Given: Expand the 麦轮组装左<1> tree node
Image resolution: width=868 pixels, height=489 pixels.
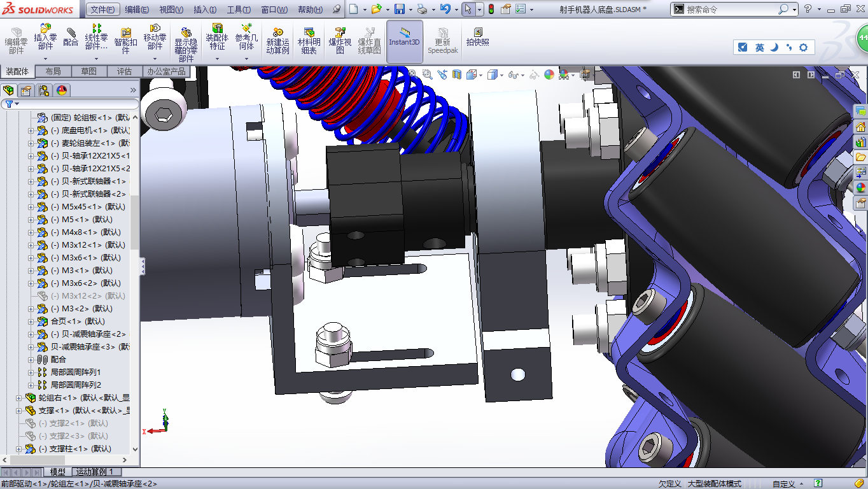Looking at the screenshot, I should (x=31, y=143).
